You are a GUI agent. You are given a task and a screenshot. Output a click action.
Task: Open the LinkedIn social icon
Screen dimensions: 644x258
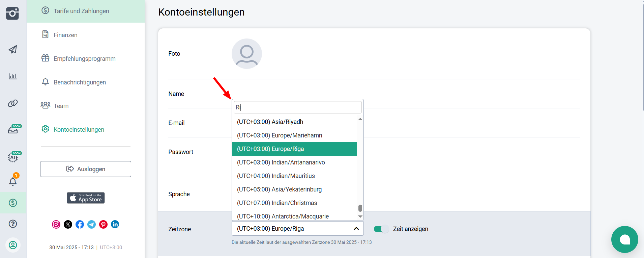(115, 225)
